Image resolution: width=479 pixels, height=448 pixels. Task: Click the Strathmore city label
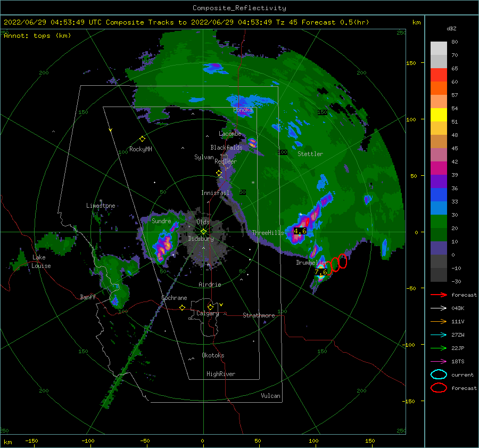click(259, 315)
